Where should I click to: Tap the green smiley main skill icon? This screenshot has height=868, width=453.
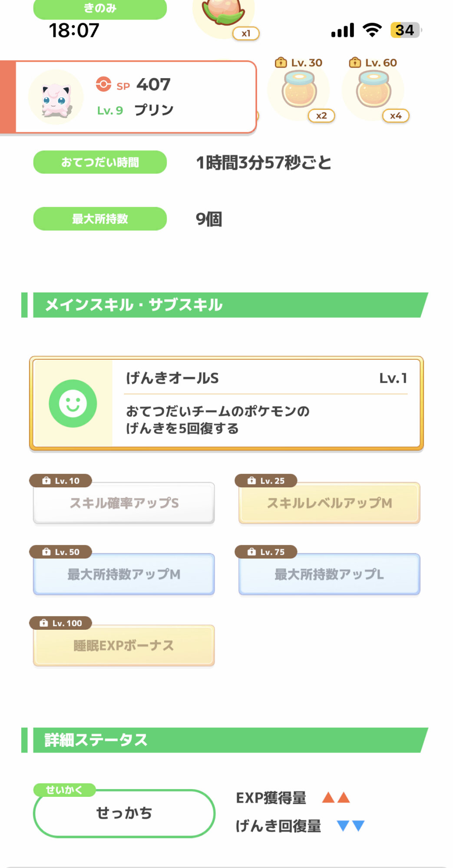pyautogui.click(x=73, y=403)
